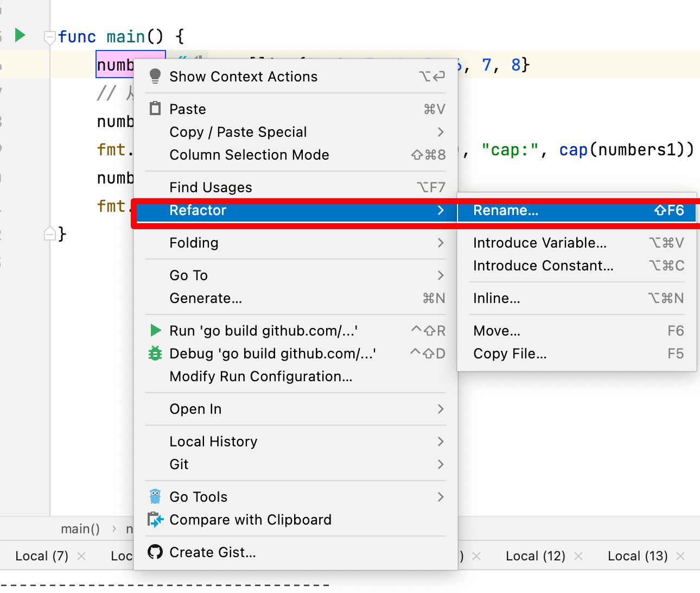This screenshot has height=593, width=700.
Task: Click the GitHub Create Gist icon
Action: point(155,552)
